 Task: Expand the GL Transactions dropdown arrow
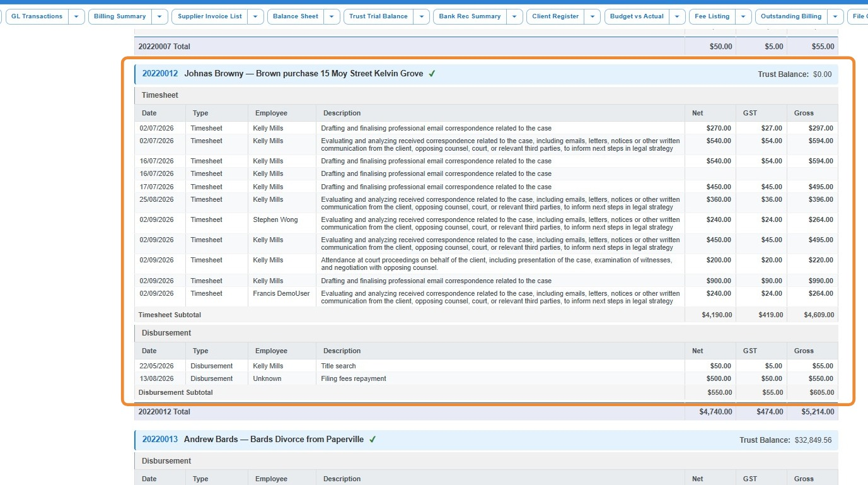coord(76,16)
